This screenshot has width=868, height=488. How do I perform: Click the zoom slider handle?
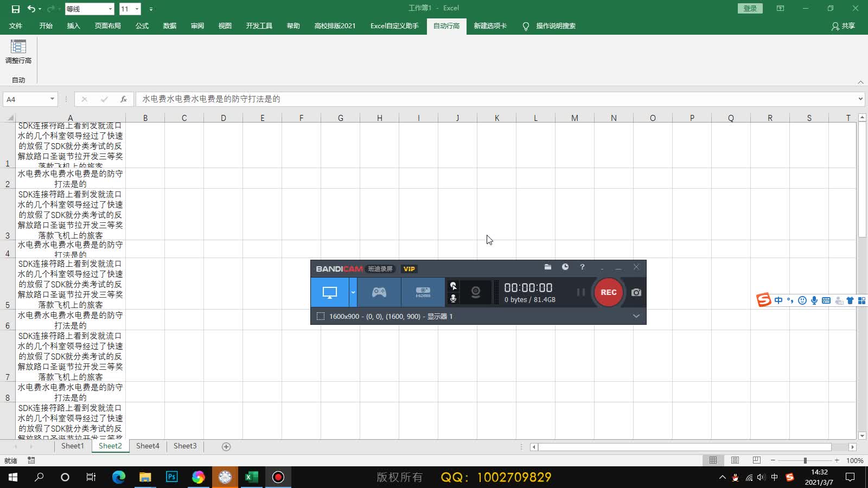[x=805, y=460]
